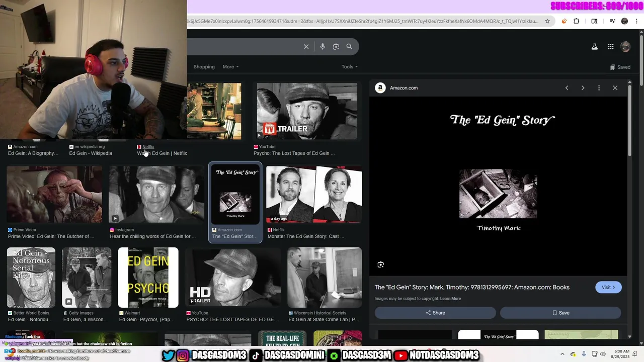Image resolution: width=644 pixels, height=362 pixels.
Task: Expand the More search categories dropdown
Action: pyautogui.click(x=230, y=67)
